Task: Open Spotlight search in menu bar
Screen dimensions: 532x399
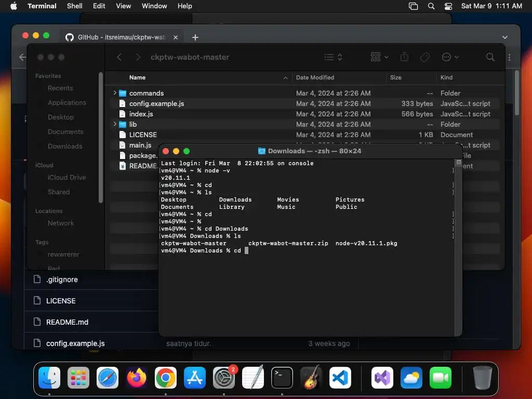Action: point(431,6)
